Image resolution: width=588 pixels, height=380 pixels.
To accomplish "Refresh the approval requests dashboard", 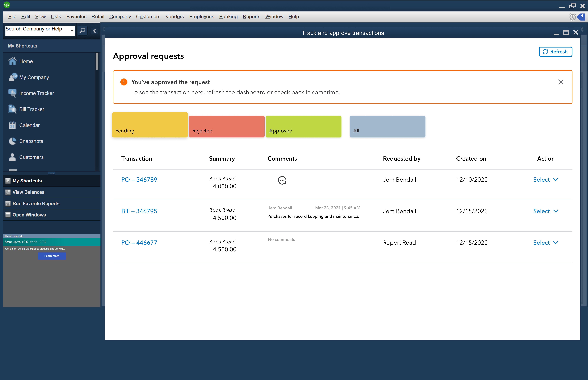I will point(555,52).
